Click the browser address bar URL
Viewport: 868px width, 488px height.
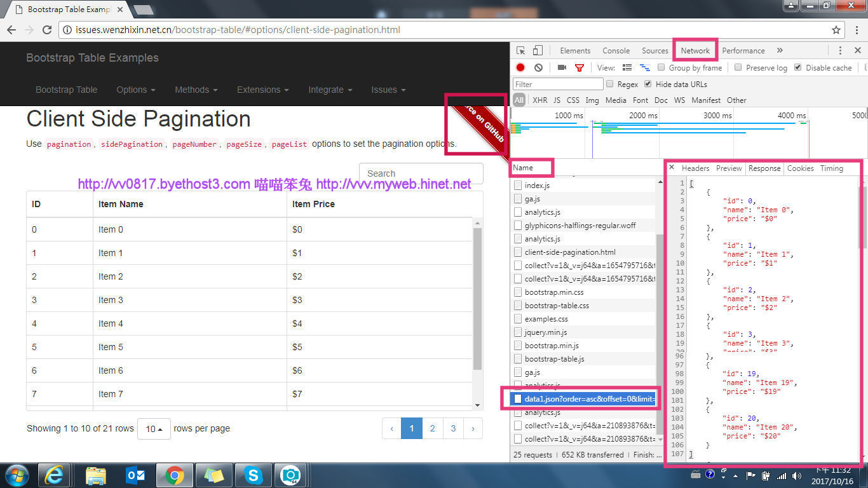pos(238,30)
